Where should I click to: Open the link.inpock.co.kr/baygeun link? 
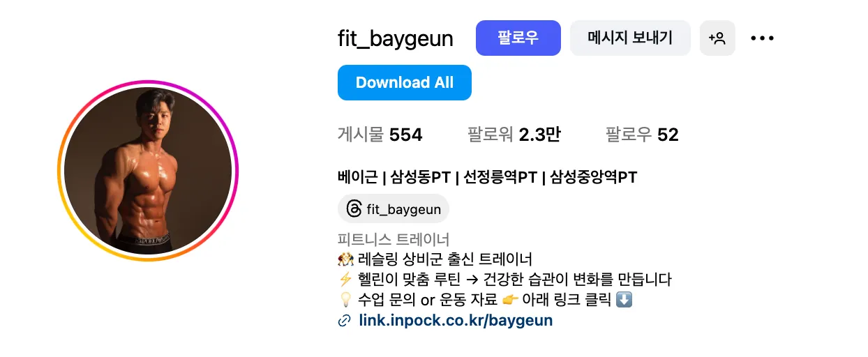tap(456, 321)
